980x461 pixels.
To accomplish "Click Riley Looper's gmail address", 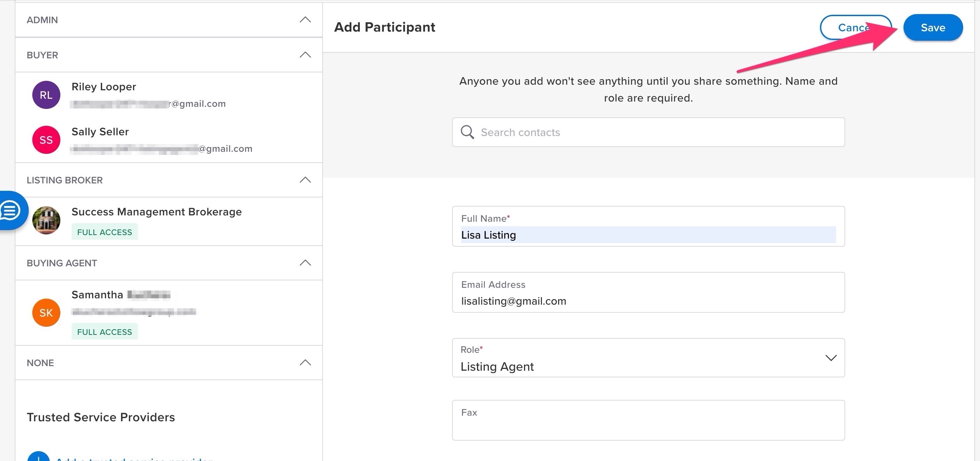I will click(x=148, y=104).
